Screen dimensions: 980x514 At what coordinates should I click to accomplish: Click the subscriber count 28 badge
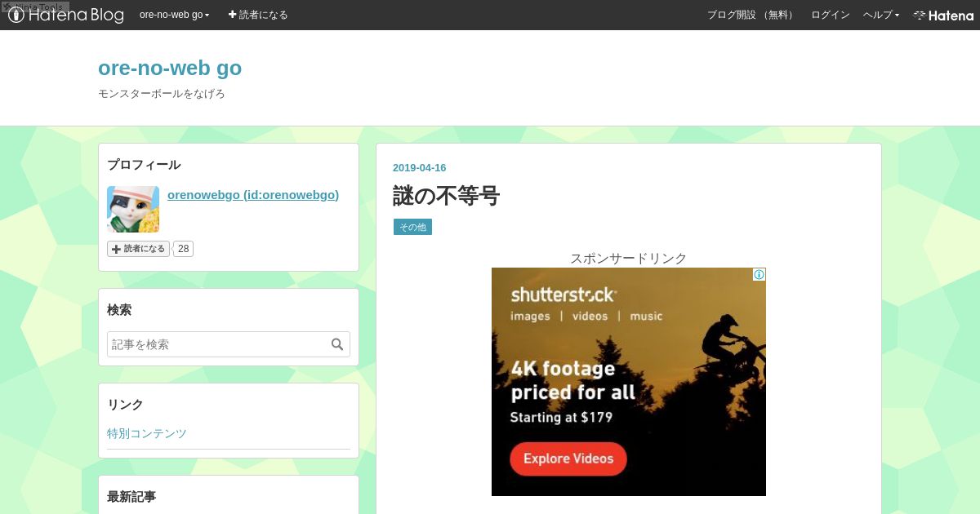[x=184, y=249]
